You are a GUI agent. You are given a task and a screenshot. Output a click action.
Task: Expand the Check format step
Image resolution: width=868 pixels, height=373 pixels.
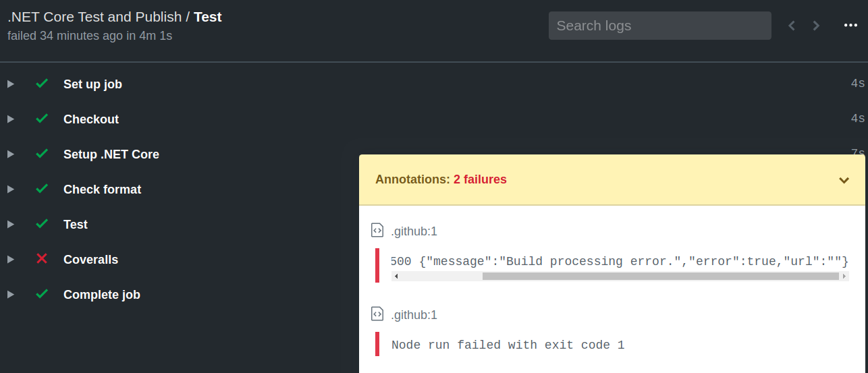(x=10, y=189)
